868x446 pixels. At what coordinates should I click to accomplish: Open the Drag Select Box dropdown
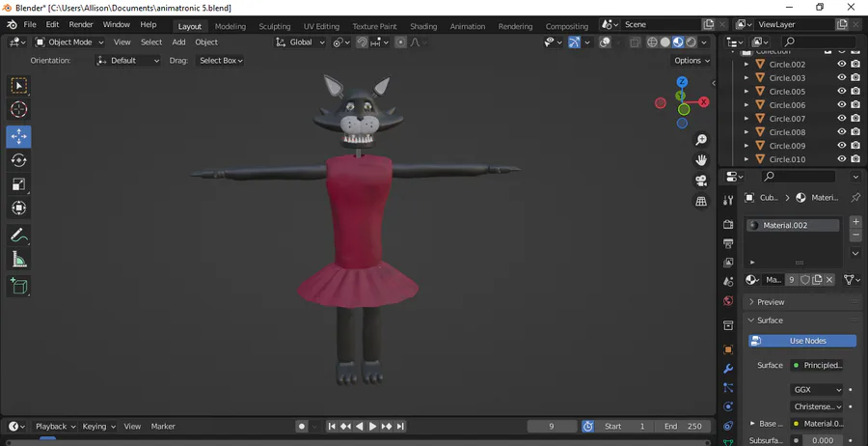[220, 61]
